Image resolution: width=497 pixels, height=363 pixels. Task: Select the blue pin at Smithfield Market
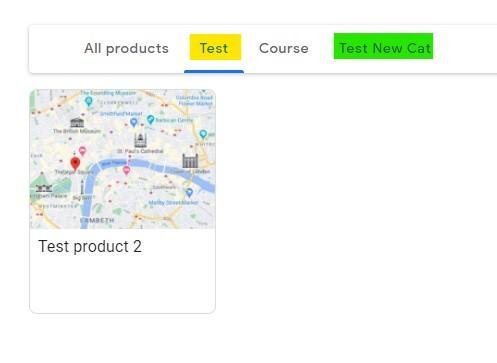[134, 122]
